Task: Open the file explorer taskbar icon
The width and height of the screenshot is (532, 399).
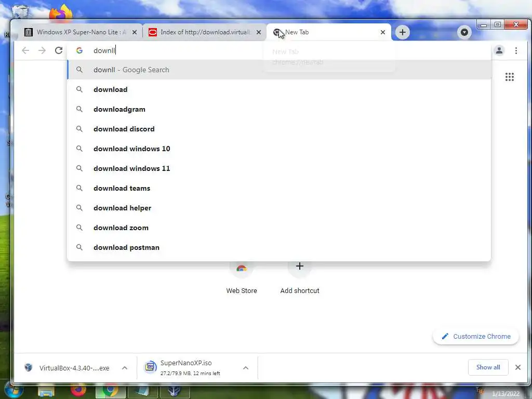Action: [46, 392]
